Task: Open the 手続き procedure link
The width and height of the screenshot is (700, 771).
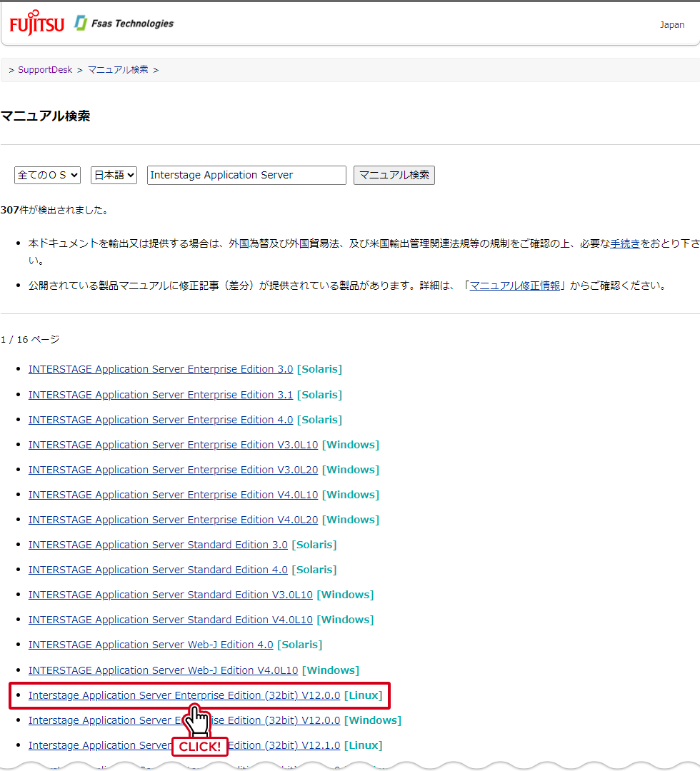Action: (625, 243)
